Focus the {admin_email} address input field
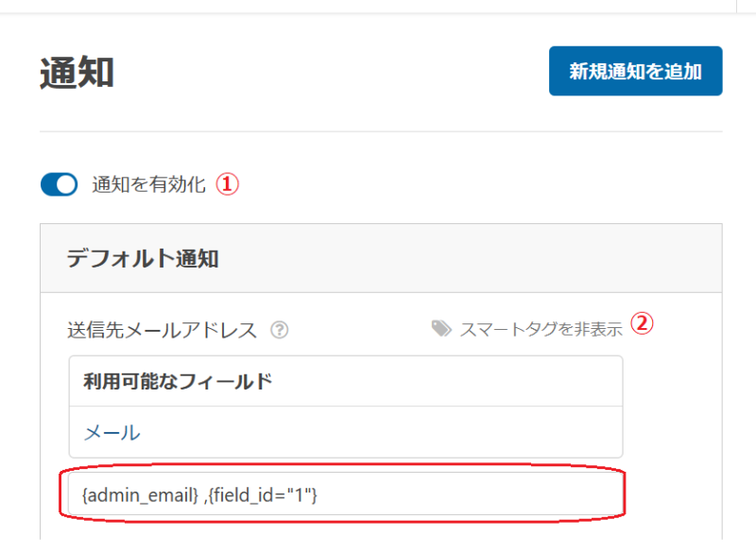756x554 pixels. [346, 493]
